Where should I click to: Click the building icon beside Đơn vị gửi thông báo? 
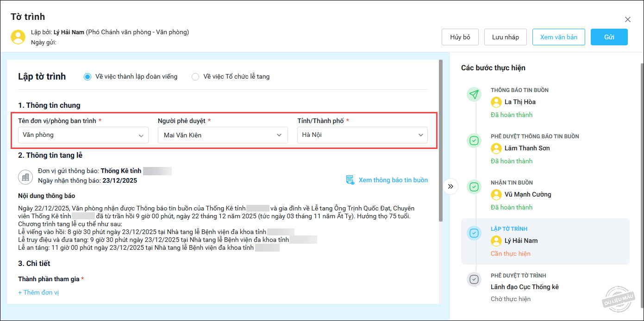[25, 176]
